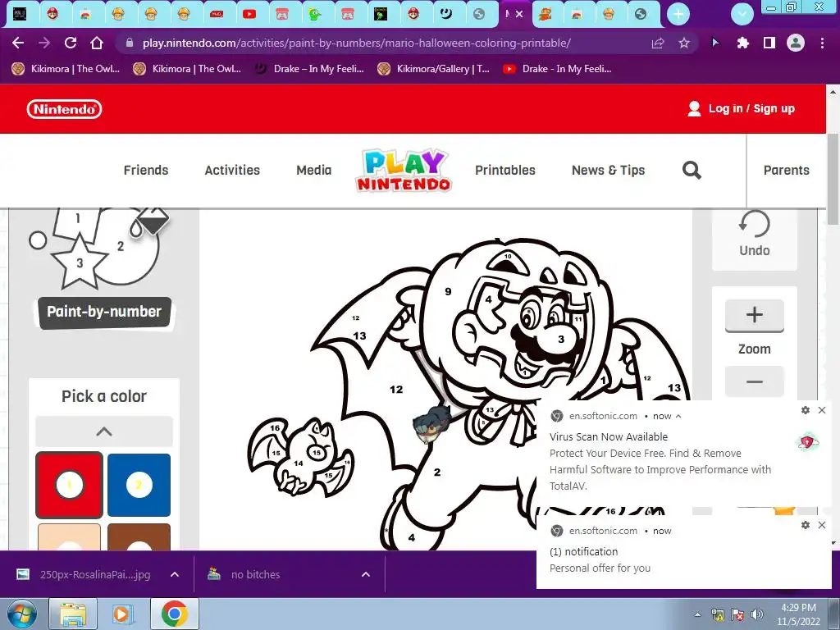Screen dimensions: 840x630
Task: Click the Paint-by-number mode button
Action: pyautogui.click(x=104, y=313)
